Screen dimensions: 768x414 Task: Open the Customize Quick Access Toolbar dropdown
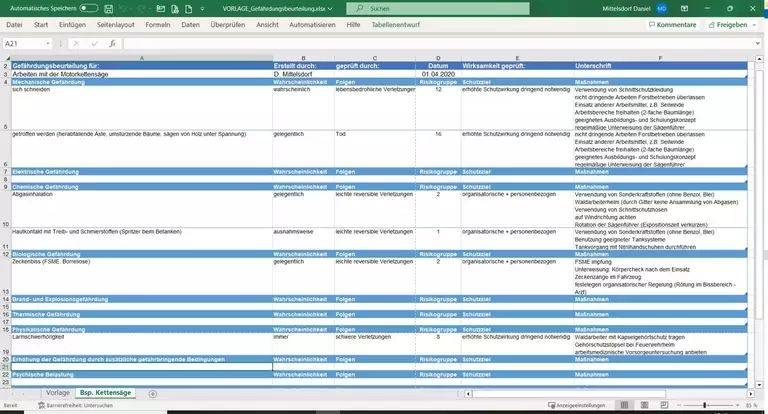[x=202, y=8]
